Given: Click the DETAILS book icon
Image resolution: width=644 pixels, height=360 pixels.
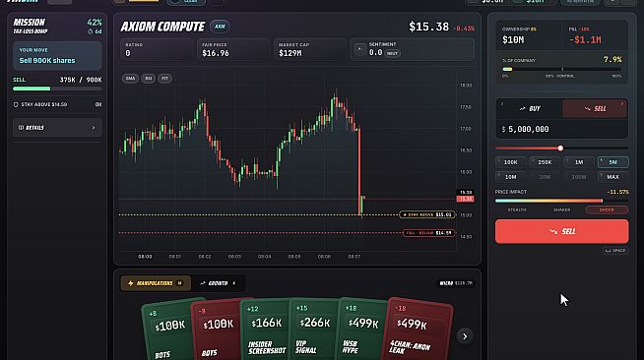Looking at the screenshot, I should tap(21, 128).
